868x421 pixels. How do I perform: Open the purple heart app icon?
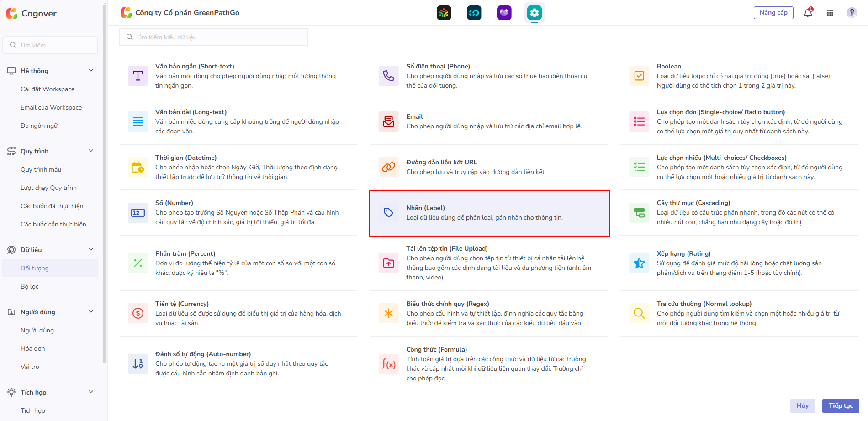504,13
